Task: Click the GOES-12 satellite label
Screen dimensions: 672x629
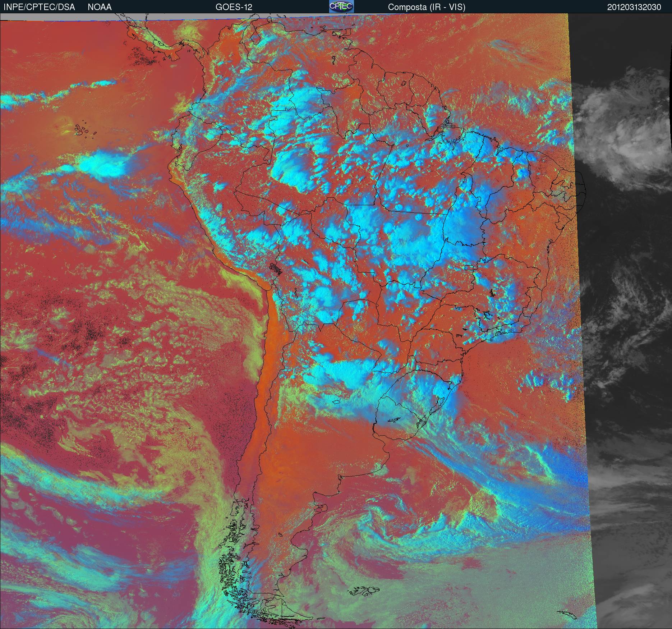Action: [234, 7]
